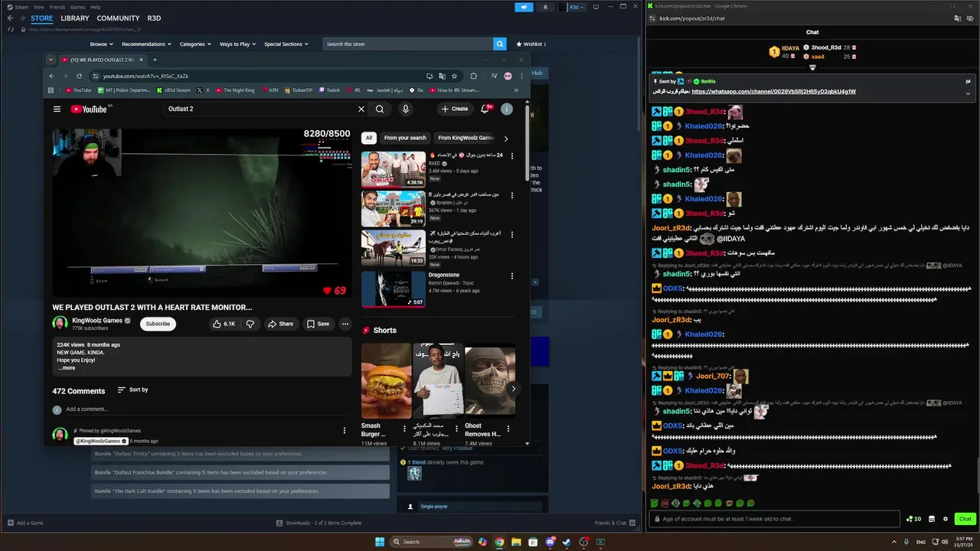Open more actions menu beside Save

tap(345, 324)
